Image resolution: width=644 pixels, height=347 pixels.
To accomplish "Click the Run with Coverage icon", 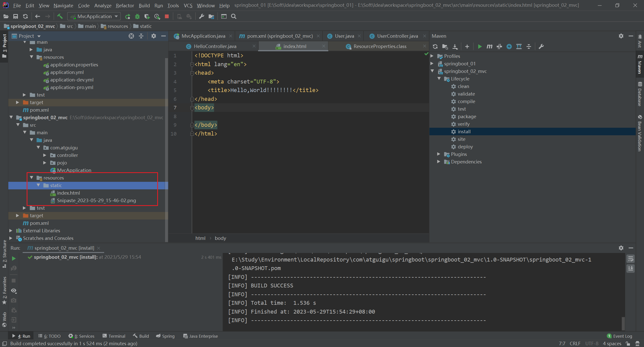I will [147, 16].
